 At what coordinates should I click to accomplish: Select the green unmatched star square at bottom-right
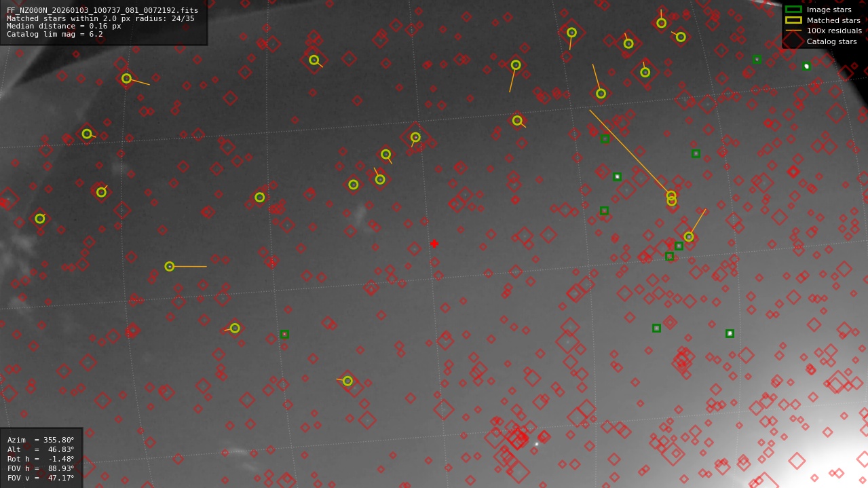pyautogui.click(x=730, y=333)
